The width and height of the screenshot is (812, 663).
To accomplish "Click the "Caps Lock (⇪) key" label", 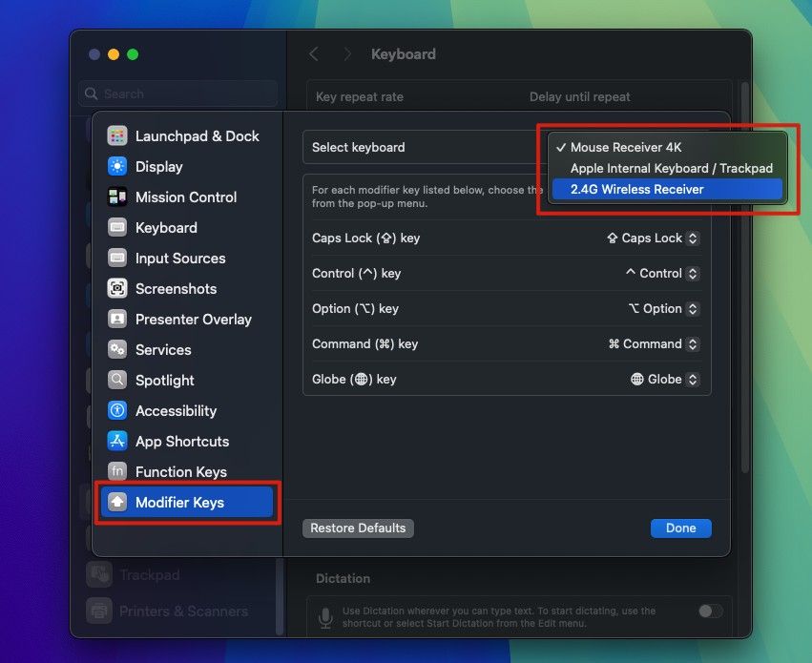I will point(365,238).
